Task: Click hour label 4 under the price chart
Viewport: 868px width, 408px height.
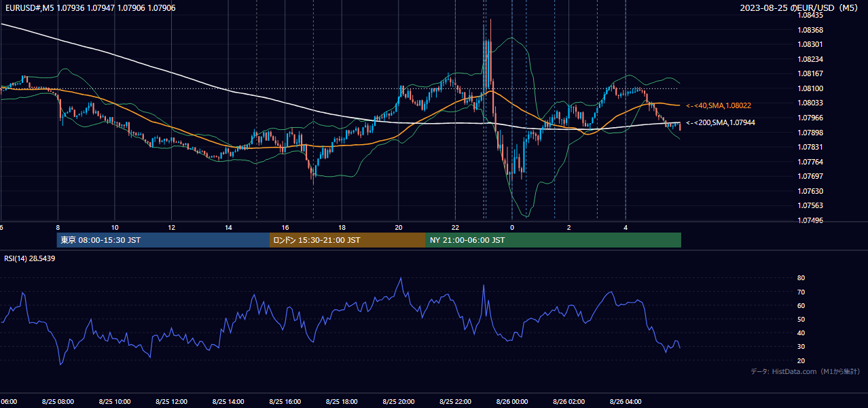Action: pos(626,227)
